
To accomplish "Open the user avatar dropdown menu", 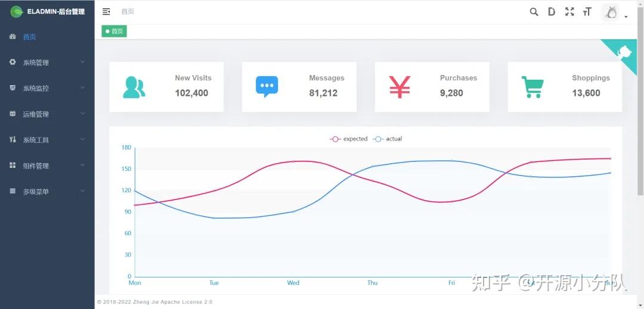I will point(615,13).
